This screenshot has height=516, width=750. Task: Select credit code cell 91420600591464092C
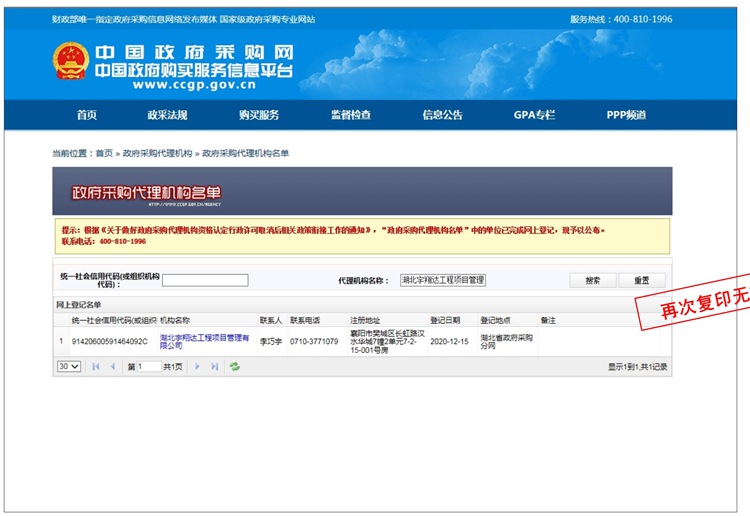point(110,341)
